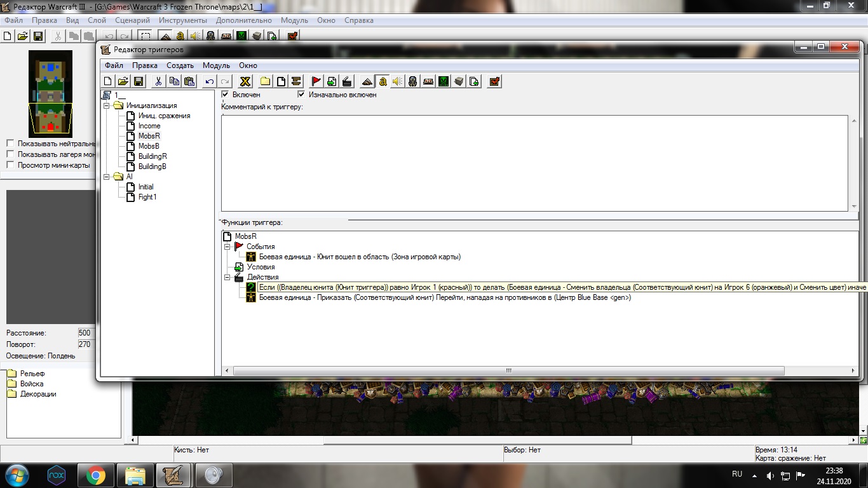Image resolution: width=868 pixels, height=488 pixels.
Task: Open 'Сценарий' menu in main editor
Action: point(132,20)
